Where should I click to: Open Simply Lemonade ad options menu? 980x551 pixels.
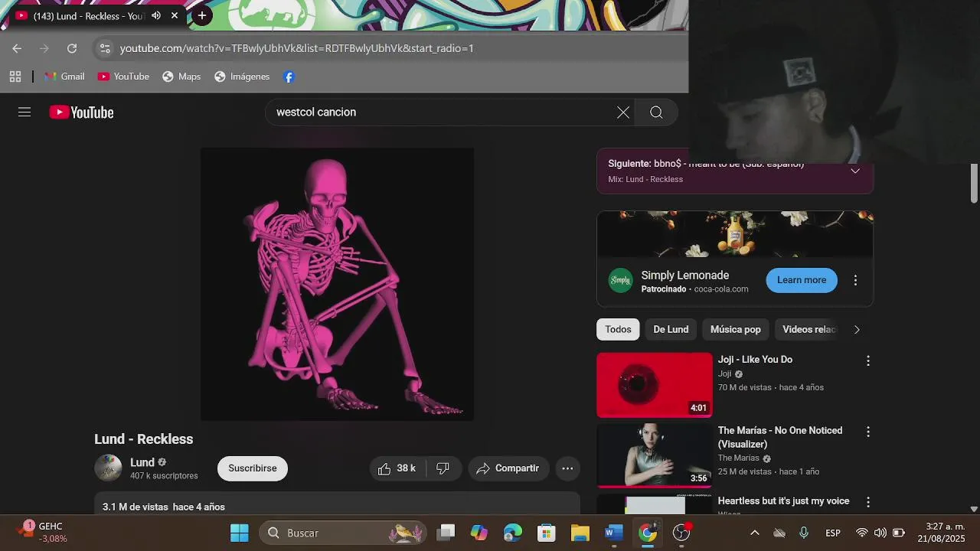click(855, 280)
